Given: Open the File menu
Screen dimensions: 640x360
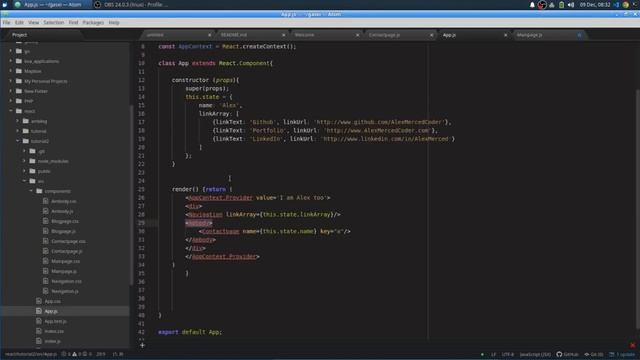Looking at the screenshot, I should coord(6,22).
